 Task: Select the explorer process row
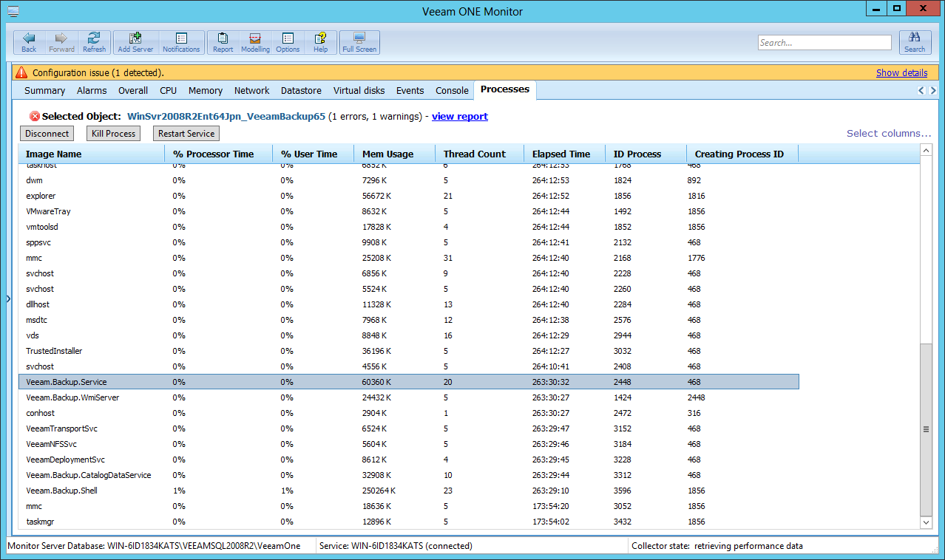point(409,196)
